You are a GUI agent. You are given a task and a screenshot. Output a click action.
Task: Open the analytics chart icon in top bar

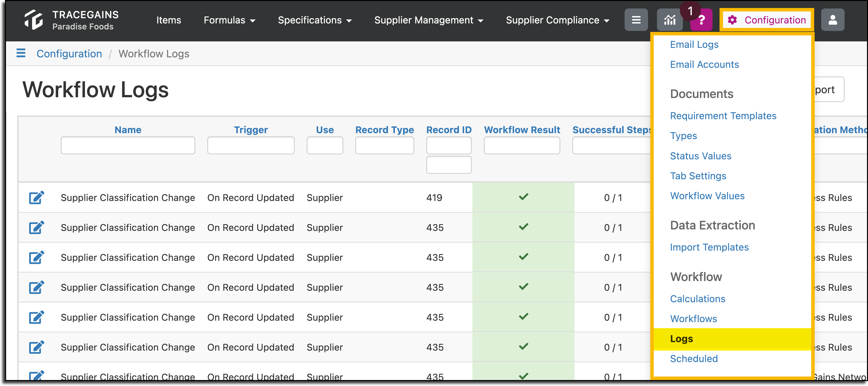669,20
